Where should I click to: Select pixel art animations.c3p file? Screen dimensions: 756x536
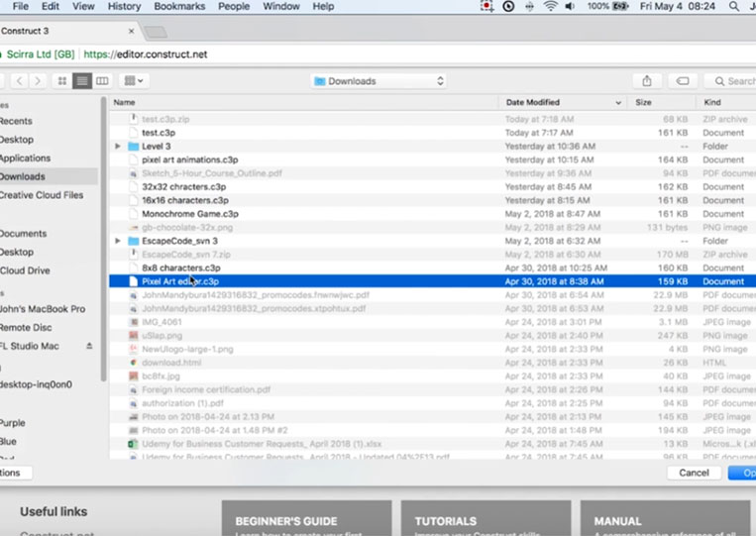[x=432, y=160]
